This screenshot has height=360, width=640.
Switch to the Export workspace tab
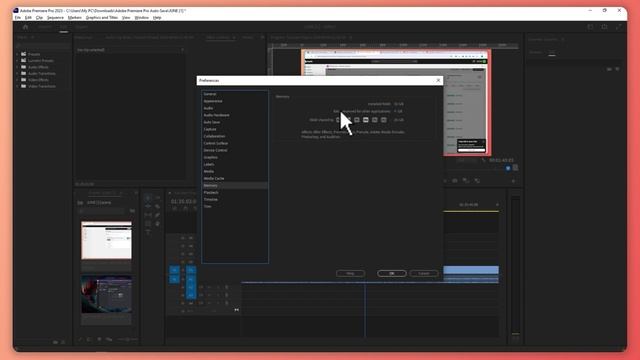coord(82,27)
